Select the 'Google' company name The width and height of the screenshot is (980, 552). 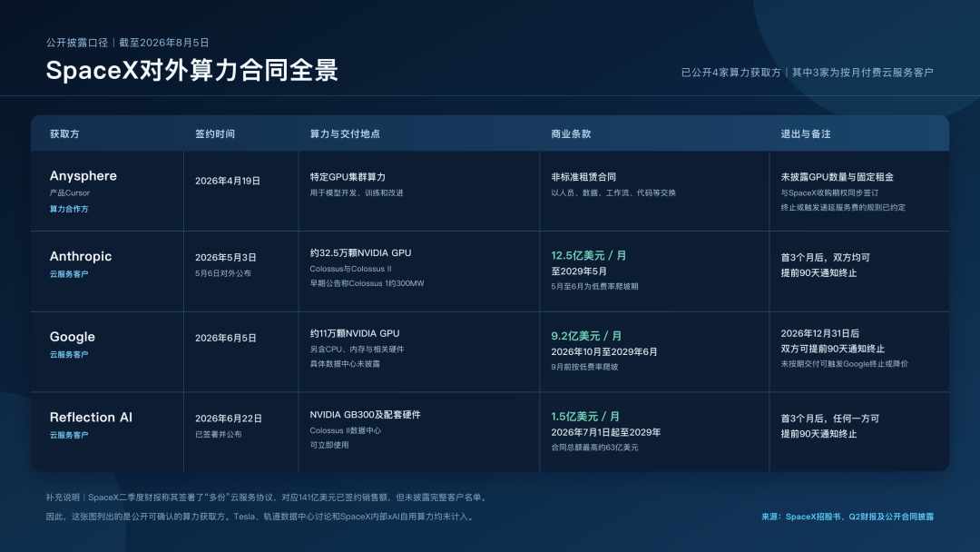coord(73,337)
